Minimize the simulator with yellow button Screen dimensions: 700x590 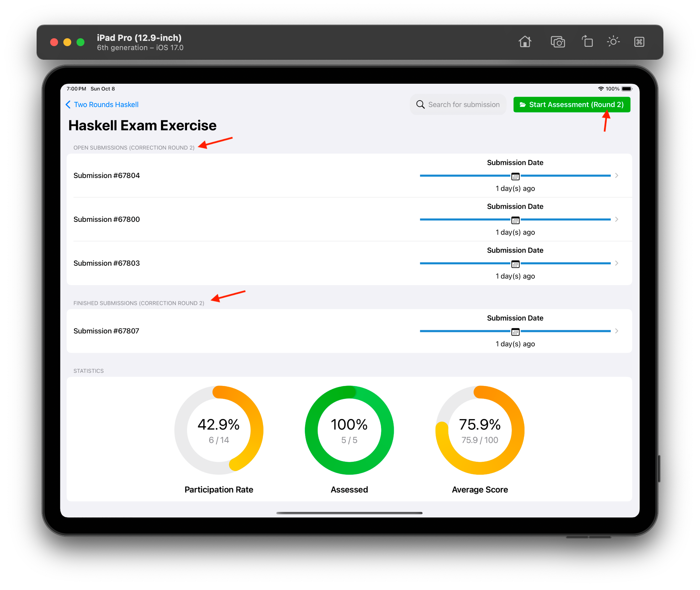(67, 42)
